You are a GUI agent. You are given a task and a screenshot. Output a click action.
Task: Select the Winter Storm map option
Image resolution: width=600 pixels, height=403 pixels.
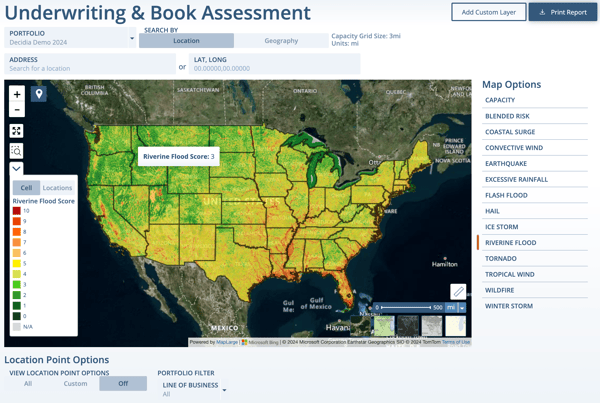coord(535,306)
